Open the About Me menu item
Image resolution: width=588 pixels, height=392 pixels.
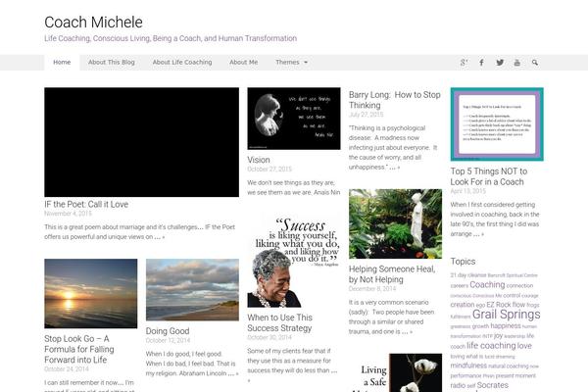point(244,63)
